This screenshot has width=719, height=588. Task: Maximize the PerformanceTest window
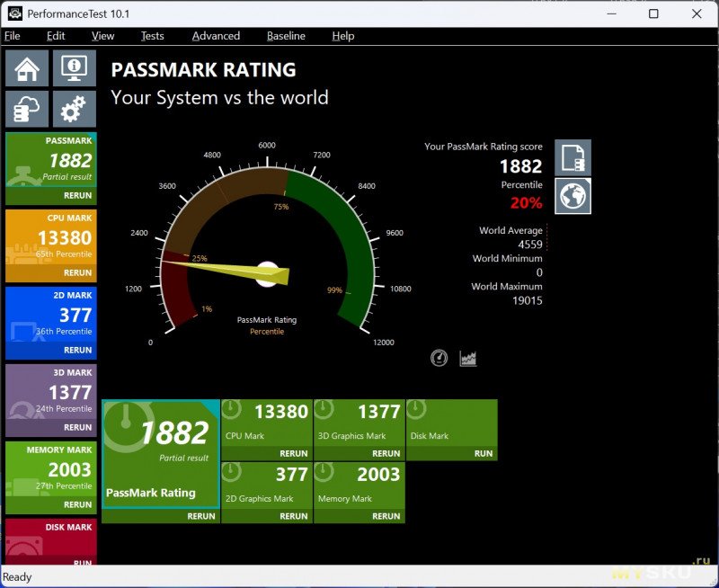click(x=653, y=13)
